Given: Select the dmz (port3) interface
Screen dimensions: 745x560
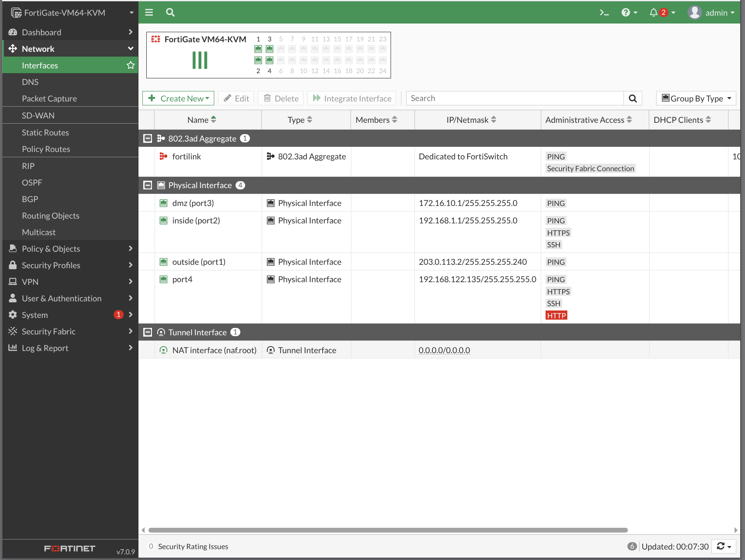Looking at the screenshot, I should (439, 203).
